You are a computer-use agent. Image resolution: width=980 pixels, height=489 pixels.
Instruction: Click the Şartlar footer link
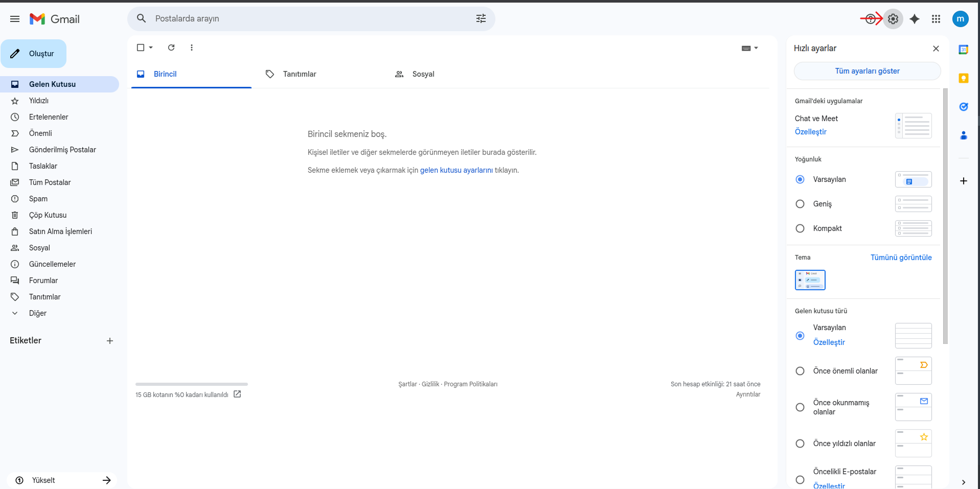[x=407, y=384]
